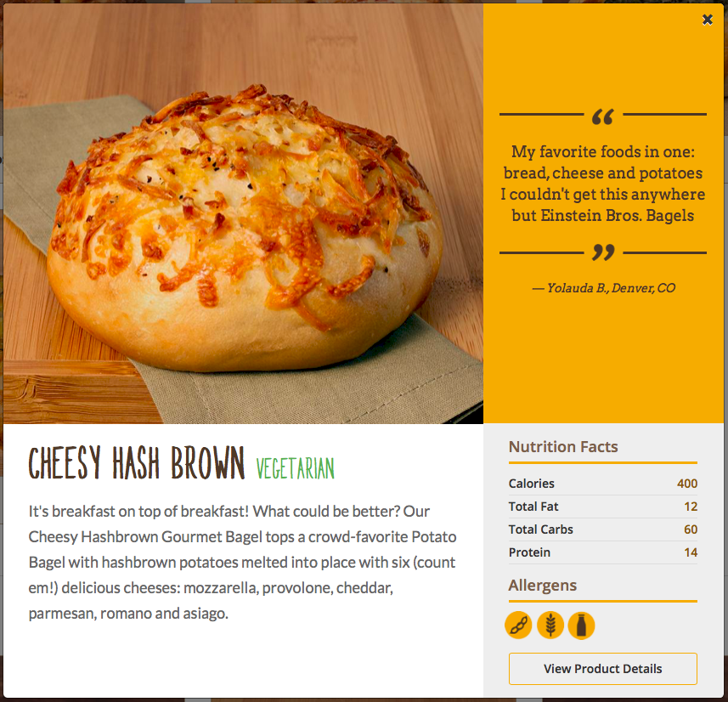Close the Cheesy Hash Brown popup
This screenshot has width=728, height=702.
point(707,20)
